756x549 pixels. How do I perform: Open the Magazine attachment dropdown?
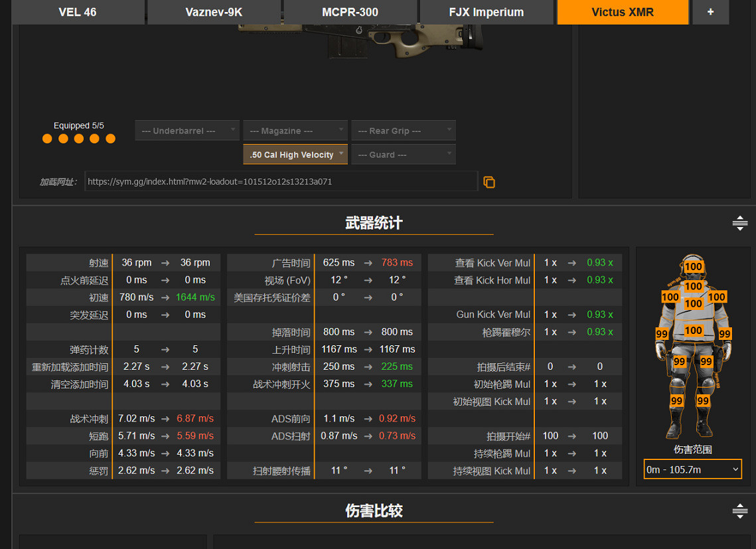[x=295, y=131]
